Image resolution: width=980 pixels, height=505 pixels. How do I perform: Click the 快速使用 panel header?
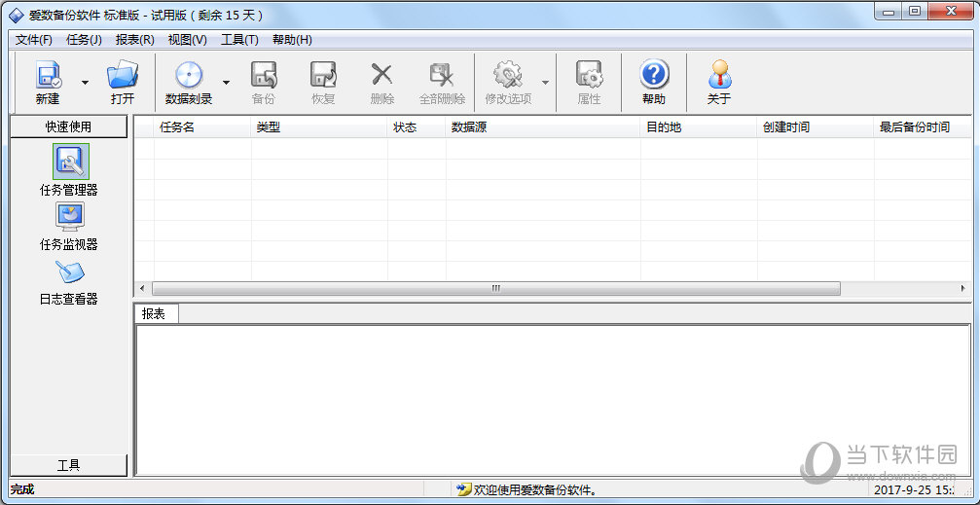(x=68, y=126)
